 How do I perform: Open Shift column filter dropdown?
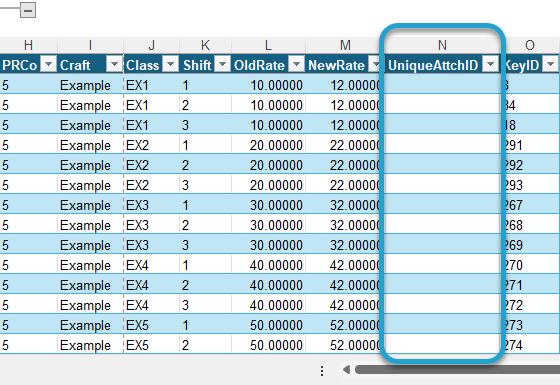(222, 64)
